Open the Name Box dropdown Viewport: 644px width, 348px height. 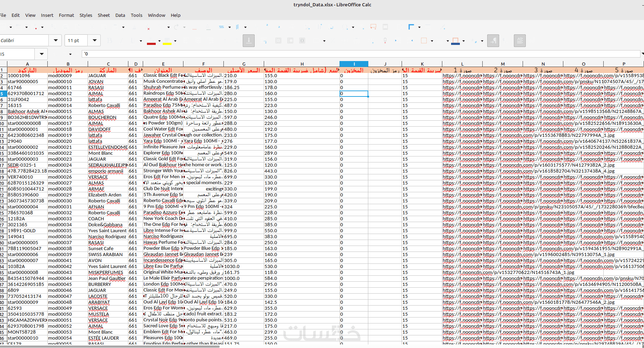pos(41,54)
